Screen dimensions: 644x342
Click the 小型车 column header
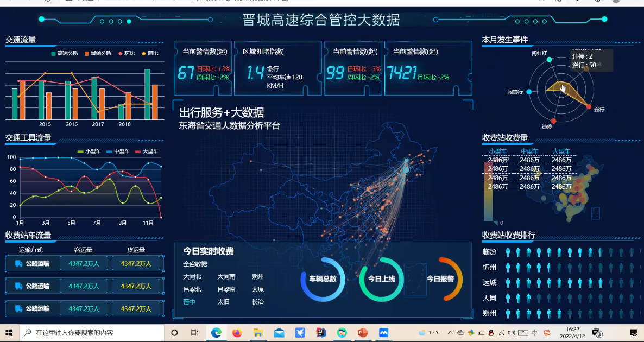point(497,151)
